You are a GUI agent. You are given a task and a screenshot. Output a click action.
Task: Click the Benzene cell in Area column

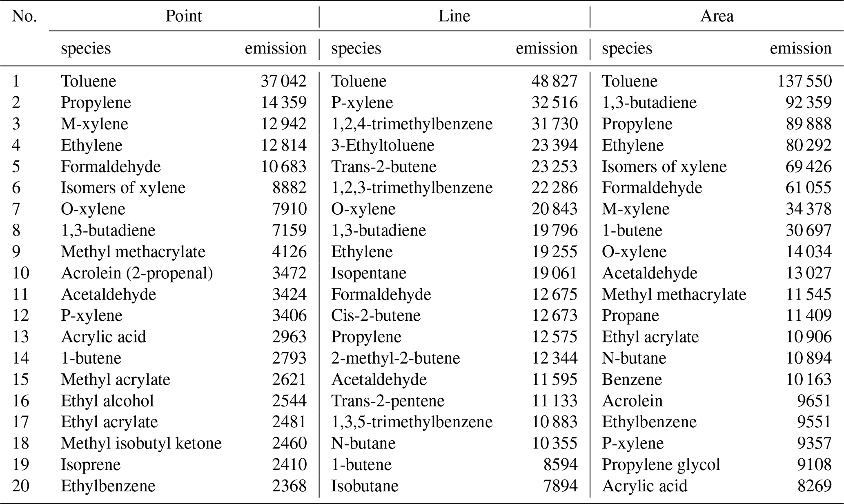click(632, 380)
